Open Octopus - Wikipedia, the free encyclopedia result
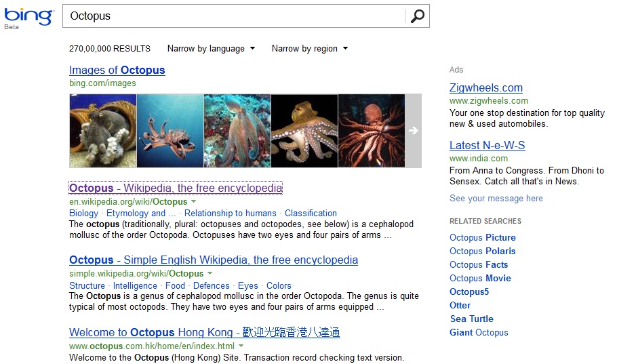This screenshot has height=364, width=617. pos(176,188)
